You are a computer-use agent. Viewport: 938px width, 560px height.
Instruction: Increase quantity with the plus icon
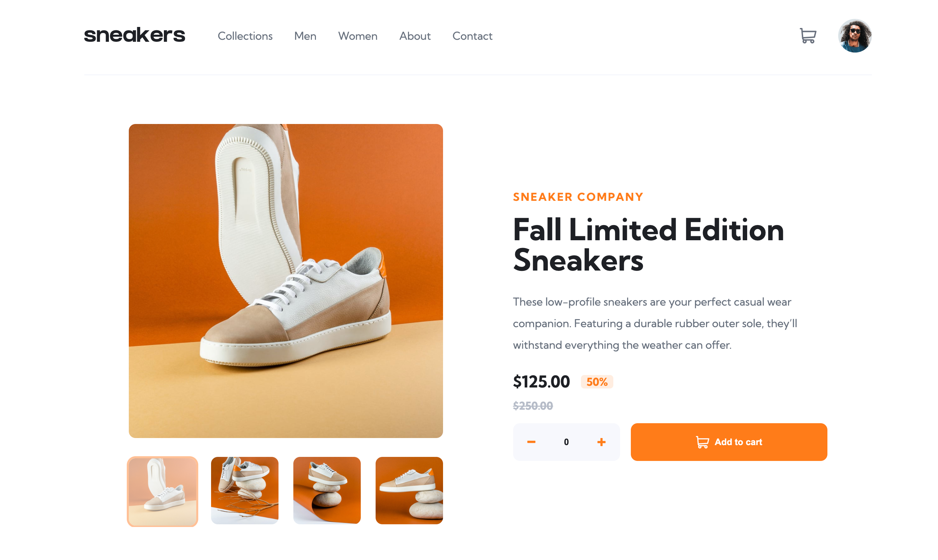pos(601,442)
